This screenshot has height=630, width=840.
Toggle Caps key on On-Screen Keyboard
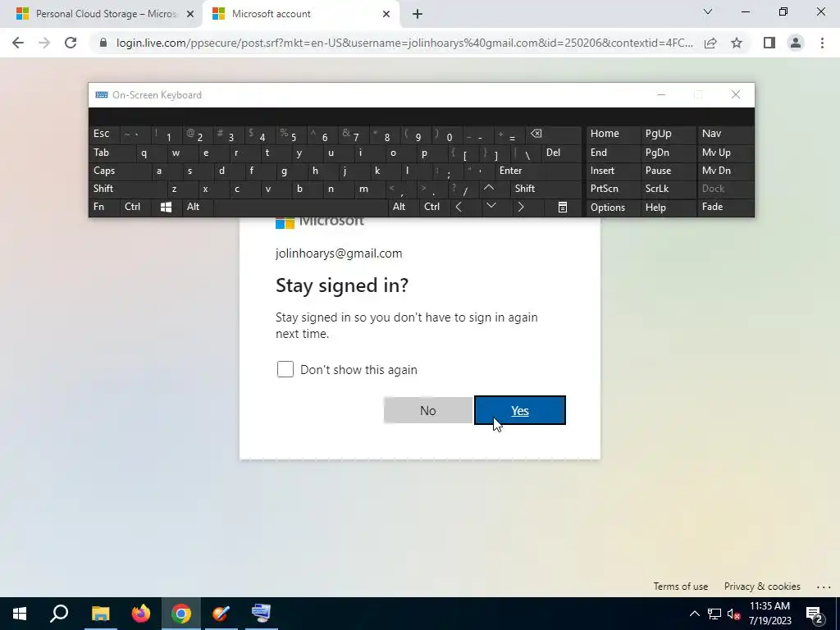coord(119,171)
